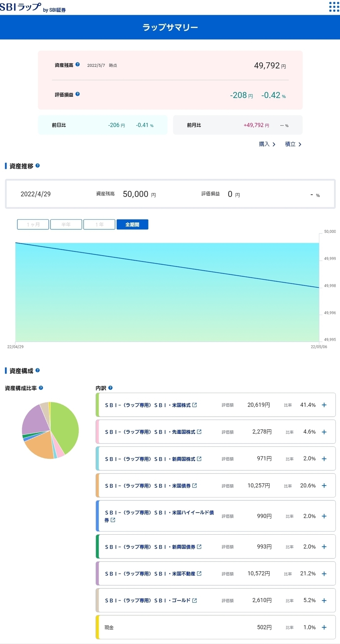Open help icon beside 資産構成比率
The height and width of the screenshot is (644, 340).
41,388
